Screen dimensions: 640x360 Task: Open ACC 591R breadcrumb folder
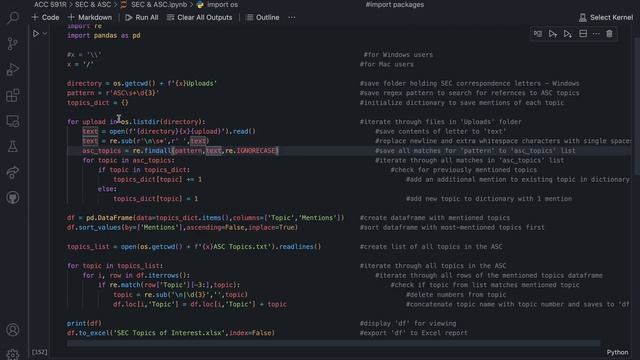pos(50,4)
